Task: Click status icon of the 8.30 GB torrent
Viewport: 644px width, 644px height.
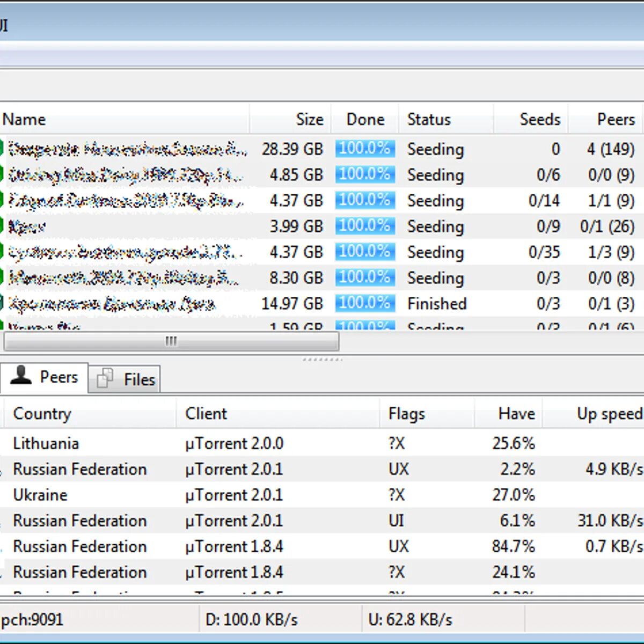Action: (x=2, y=277)
